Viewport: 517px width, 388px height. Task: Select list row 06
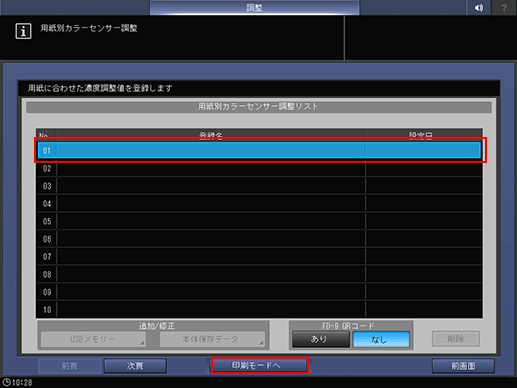click(259, 239)
